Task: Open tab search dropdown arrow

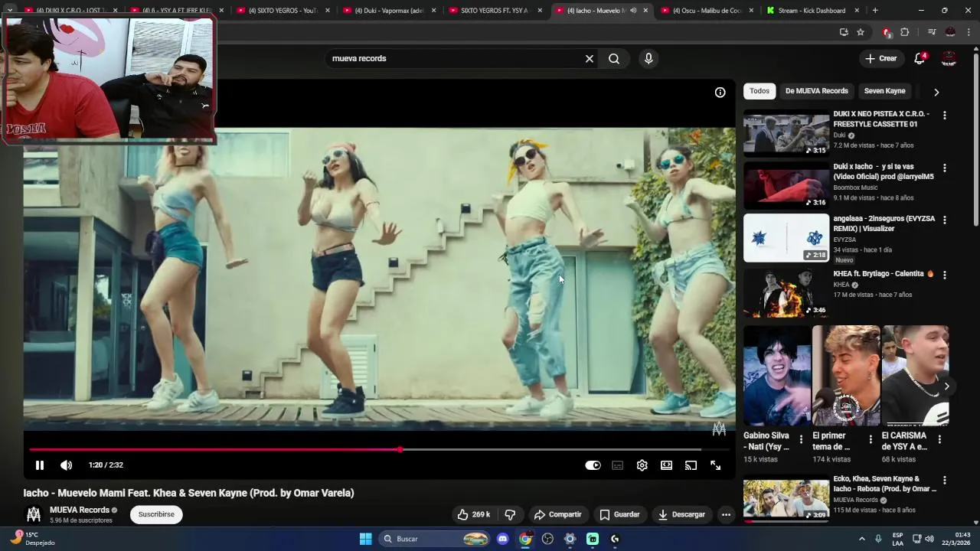Action: pos(10,11)
